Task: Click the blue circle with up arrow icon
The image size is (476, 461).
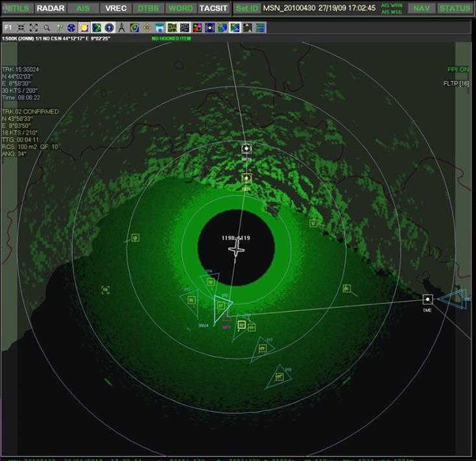Action: [110, 28]
